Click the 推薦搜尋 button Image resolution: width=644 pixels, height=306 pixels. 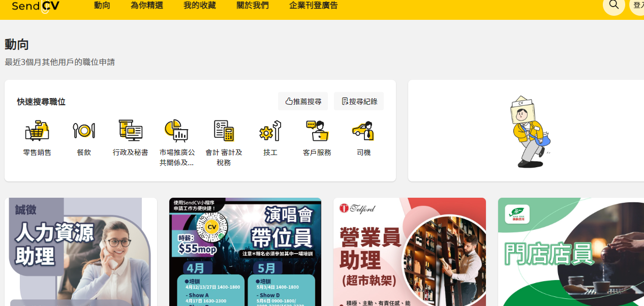tap(303, 101)
